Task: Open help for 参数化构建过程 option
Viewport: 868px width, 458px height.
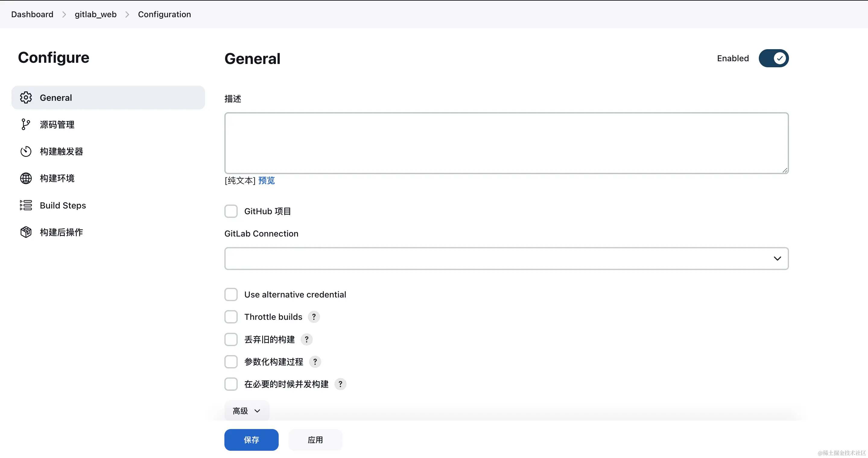Action: pyautogui.click(x=315, y=362)
